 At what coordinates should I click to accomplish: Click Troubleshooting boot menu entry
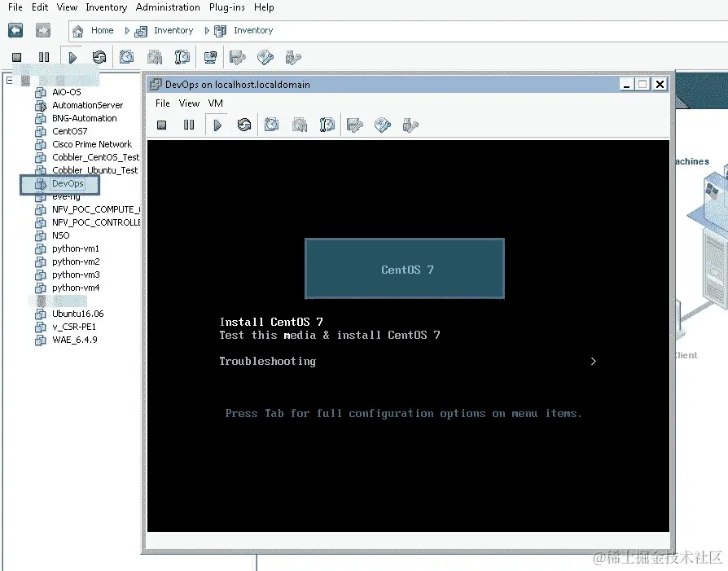[267, 361]
